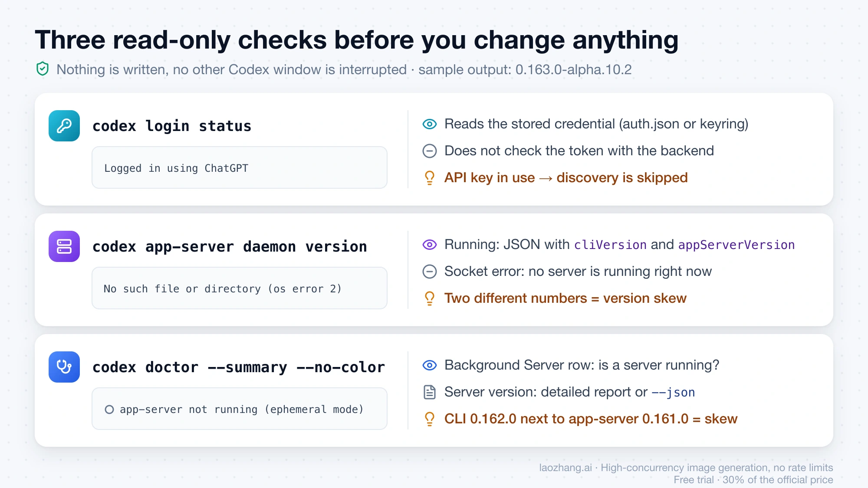The image size is (868, 488).
Task: Click the minus-circle icon beside 'Does not check the token'
Action: click(430, 151)
